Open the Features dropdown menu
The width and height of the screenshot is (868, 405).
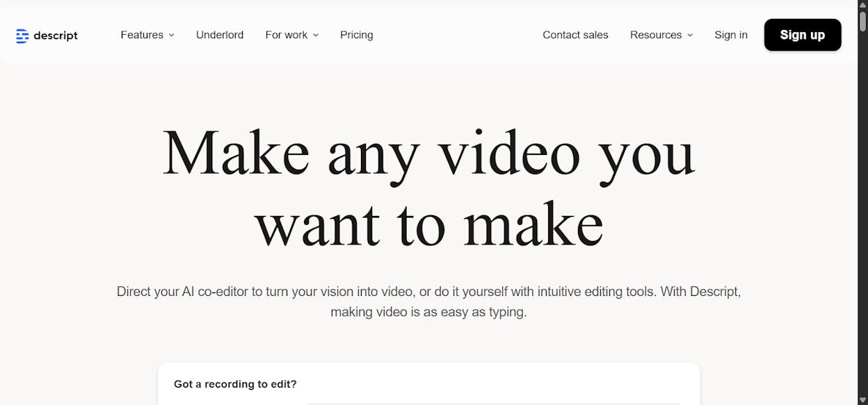(x=147, y=35)
